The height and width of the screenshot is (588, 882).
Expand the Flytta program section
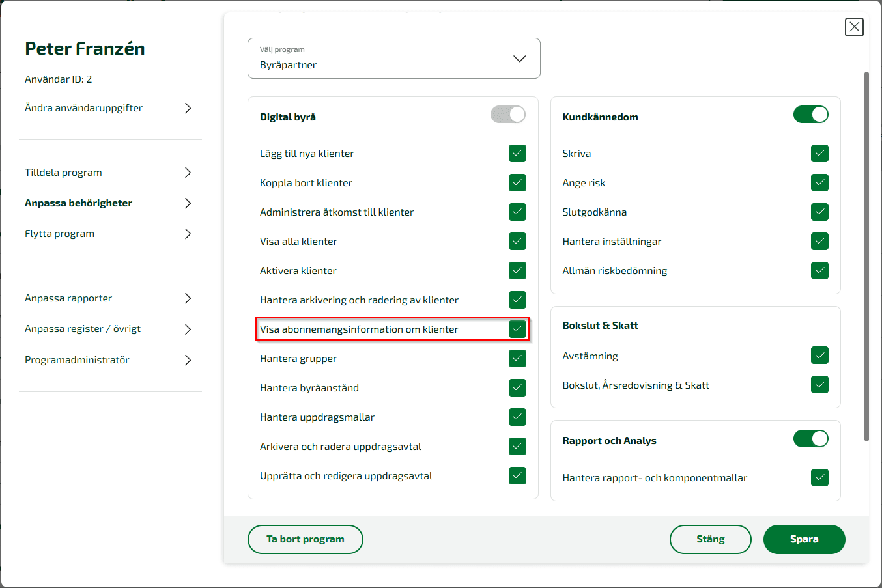pyautogui.click(x=111, y=233)
